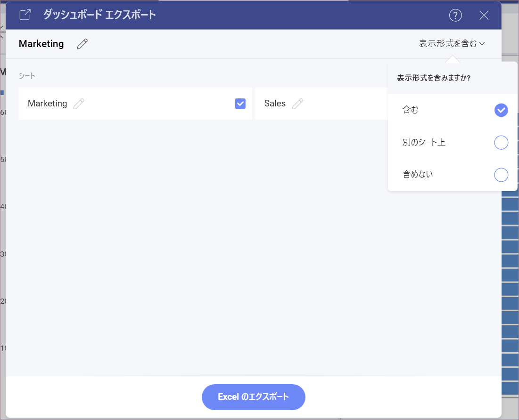Click the ダッシュボード エクスポート dialog title
The width and height of the screenshot is (519, 420).
point(99,15)
